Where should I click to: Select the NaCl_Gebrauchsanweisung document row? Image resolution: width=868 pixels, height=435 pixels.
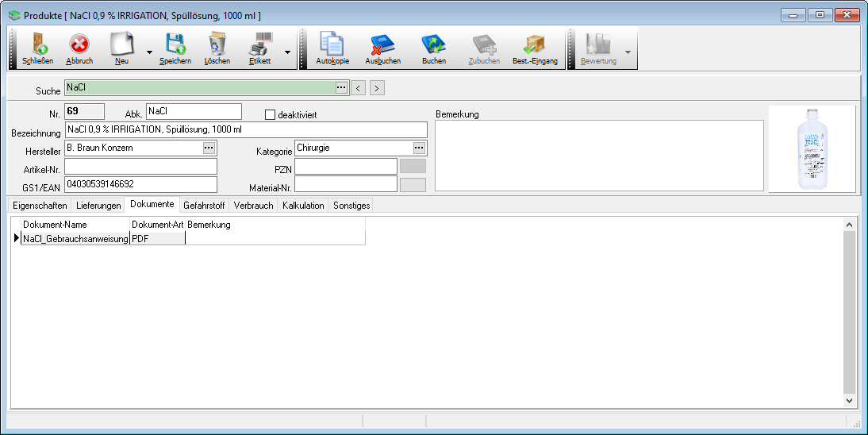(75, 238)
